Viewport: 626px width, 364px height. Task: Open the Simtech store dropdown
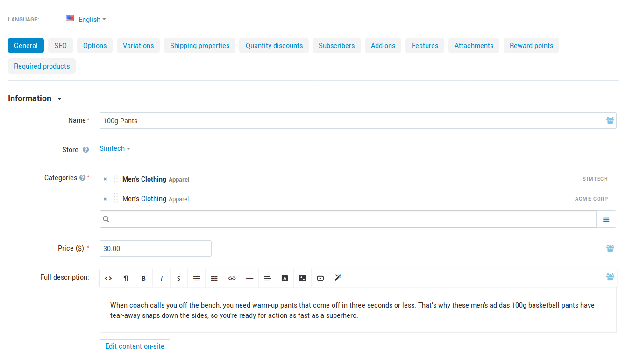tap(115, 148)
